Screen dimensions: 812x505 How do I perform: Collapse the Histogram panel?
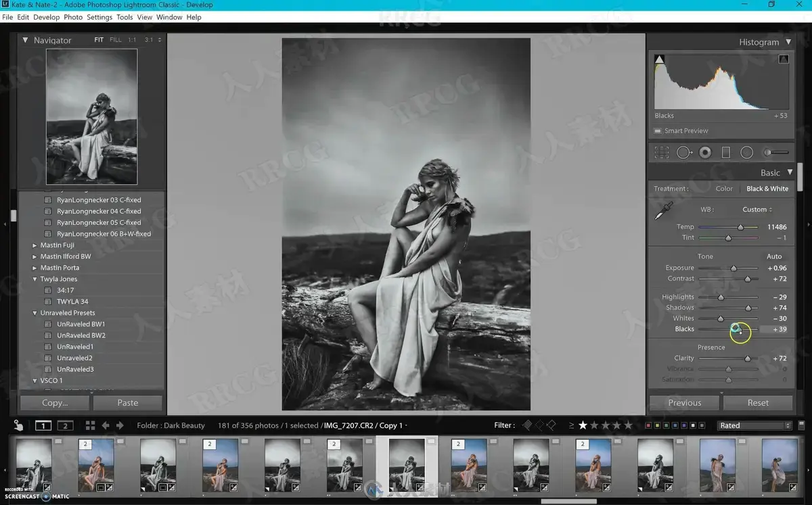pyautogui.click(x=788, y=42)
